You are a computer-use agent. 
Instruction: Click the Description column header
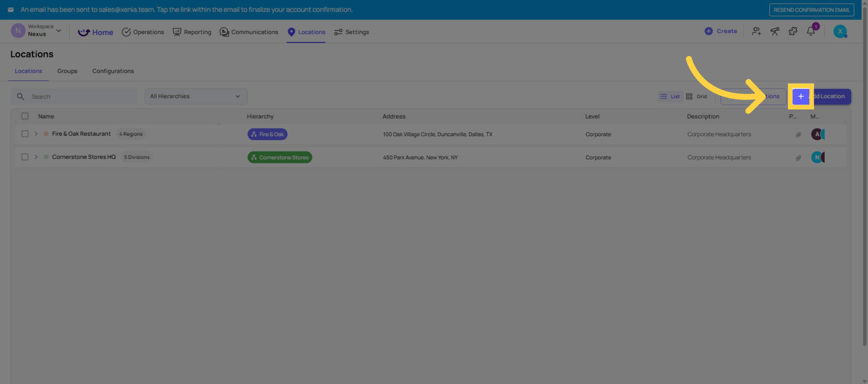pyautogui.click(x=703, y=116)
